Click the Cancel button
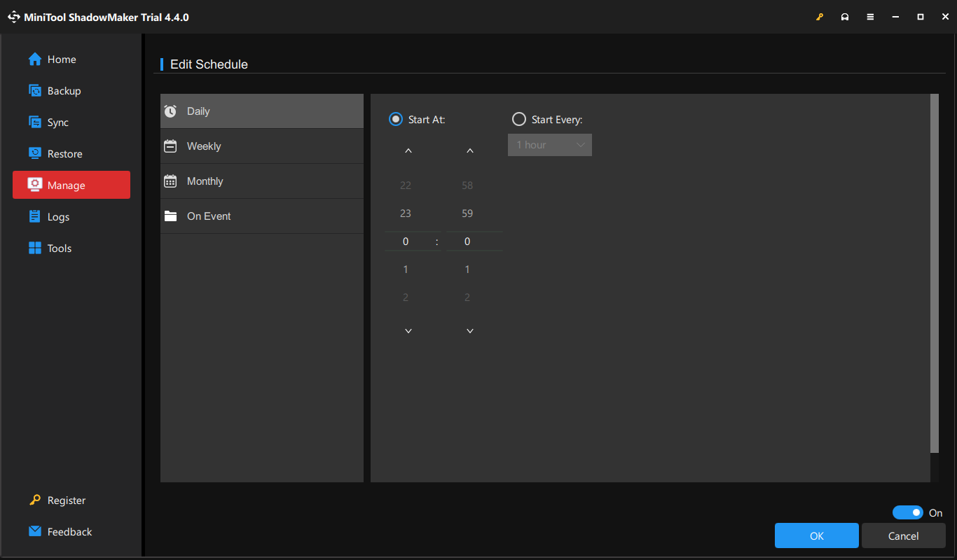 903,536
